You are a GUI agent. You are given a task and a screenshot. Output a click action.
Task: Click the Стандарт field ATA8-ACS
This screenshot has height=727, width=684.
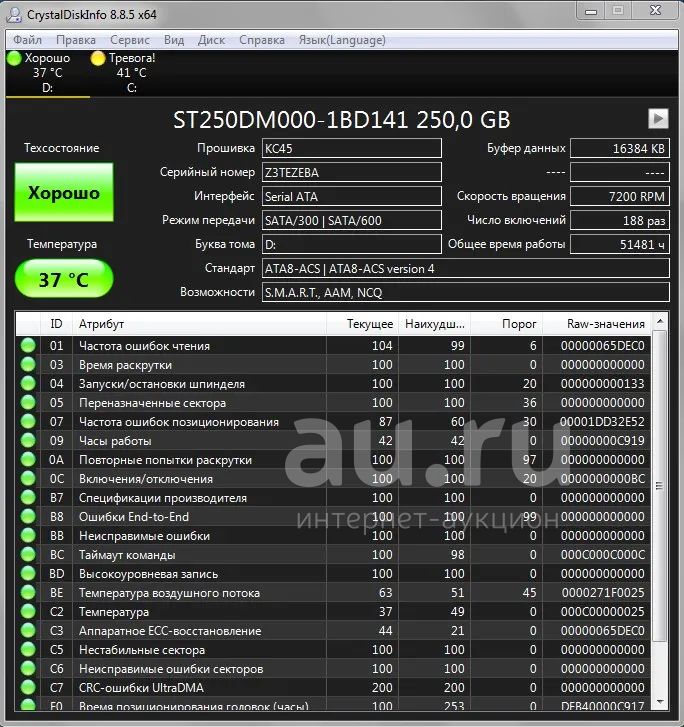pyautogui.click(x=466, y=268)
